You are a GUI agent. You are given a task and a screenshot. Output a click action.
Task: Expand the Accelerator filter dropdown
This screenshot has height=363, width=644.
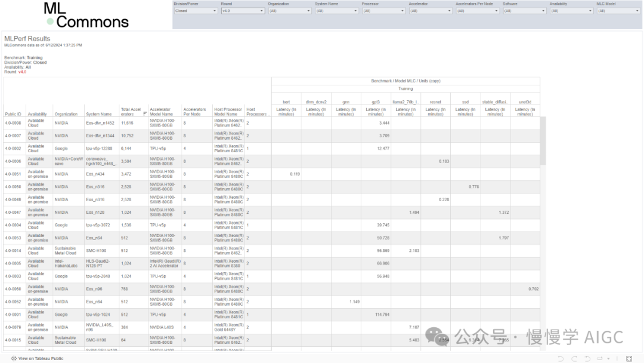pyautogui.click(x=431, y=11)
